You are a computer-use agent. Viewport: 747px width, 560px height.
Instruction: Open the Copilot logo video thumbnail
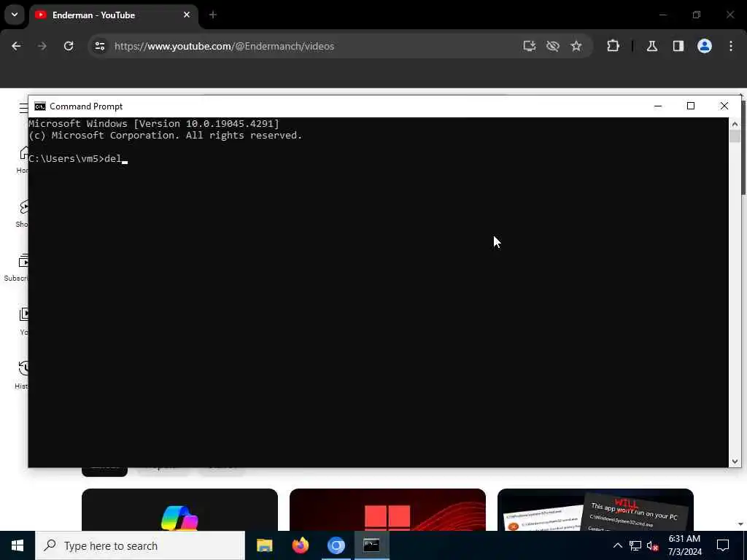pos(179,510)
